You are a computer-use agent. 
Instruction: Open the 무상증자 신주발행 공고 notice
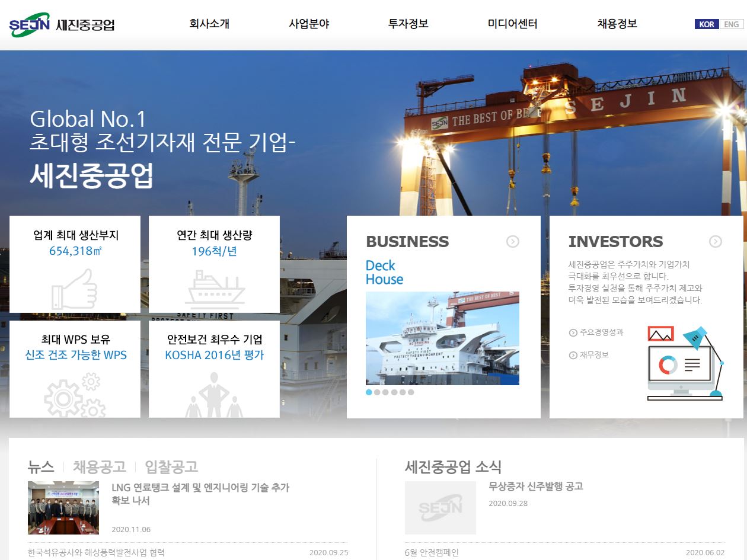pyautogui.click(x=536, y=487)
